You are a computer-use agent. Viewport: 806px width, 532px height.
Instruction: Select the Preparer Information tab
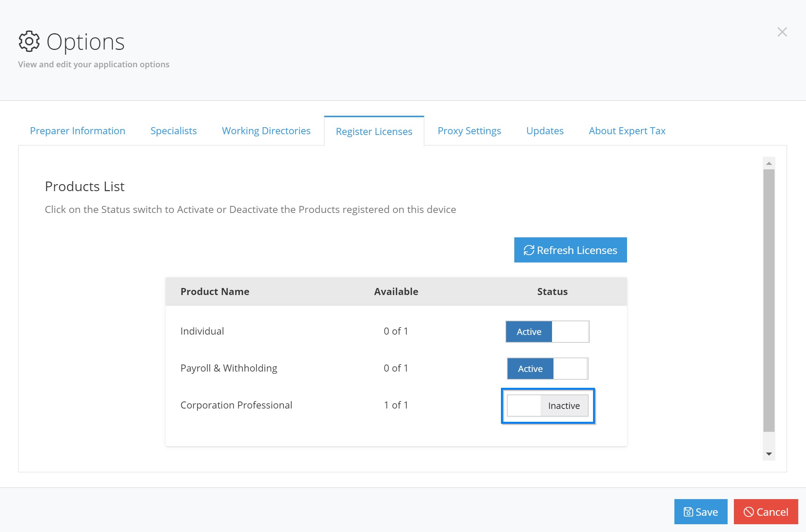tap(77, 130)
